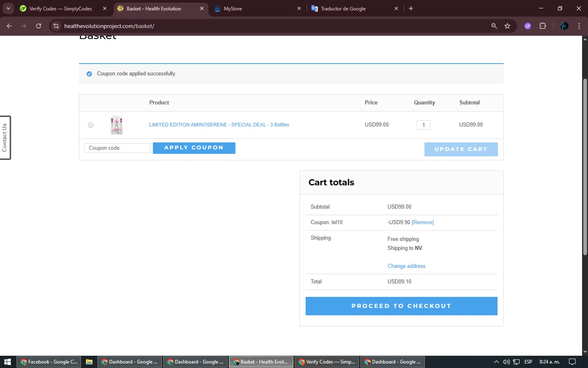Click the Free shipping text
Image resolution: width=588 pixels, height=368 pixels.
point(403,239)
